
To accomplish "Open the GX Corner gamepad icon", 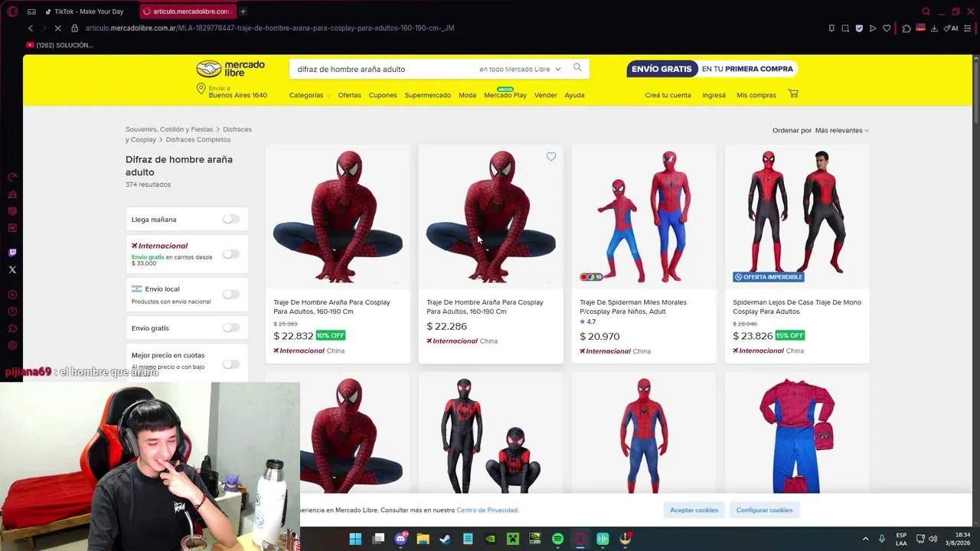I will tap(31, 11).
